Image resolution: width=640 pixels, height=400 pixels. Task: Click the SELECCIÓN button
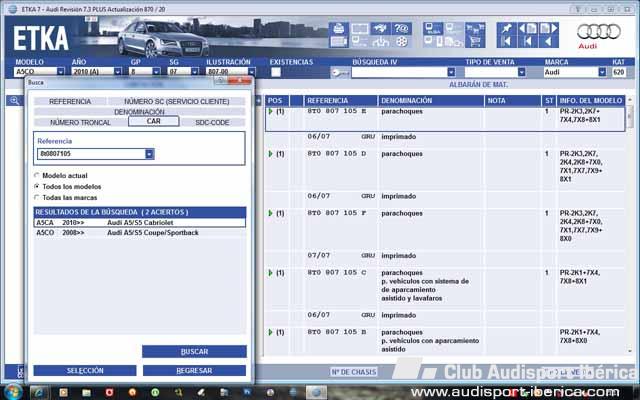85,371
